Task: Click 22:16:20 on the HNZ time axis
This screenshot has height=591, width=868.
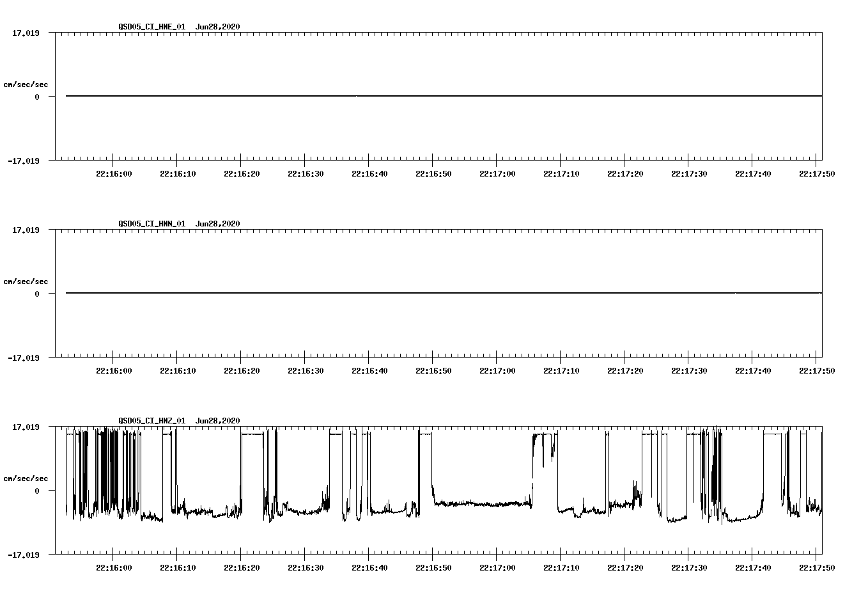Action: tap(242, 568)
